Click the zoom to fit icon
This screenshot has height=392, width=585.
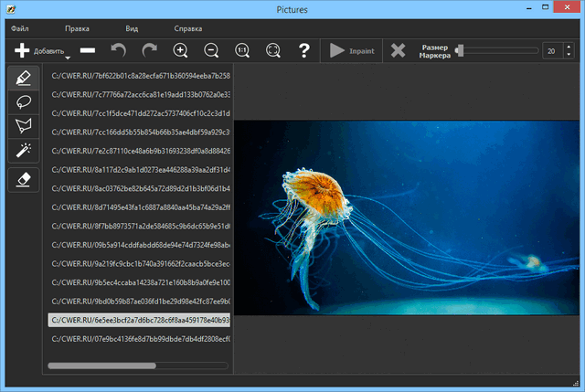(x=273, y=51)
